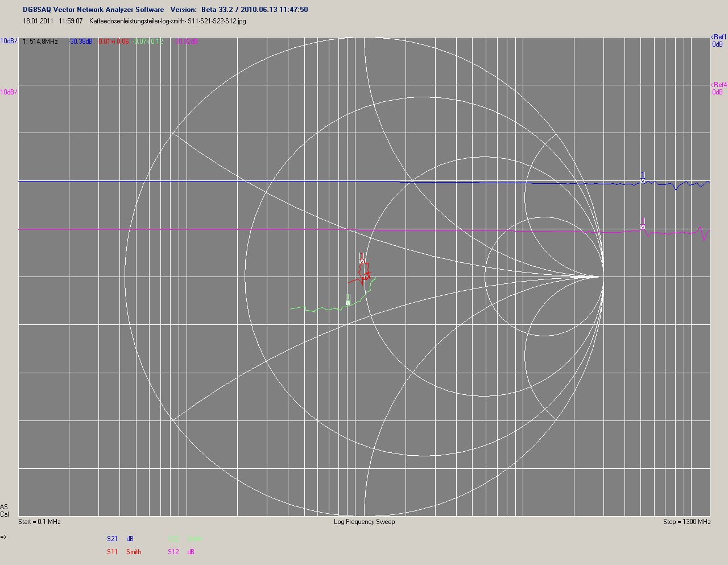Select the green S22 marker on Smith chart

pos(348,300)
